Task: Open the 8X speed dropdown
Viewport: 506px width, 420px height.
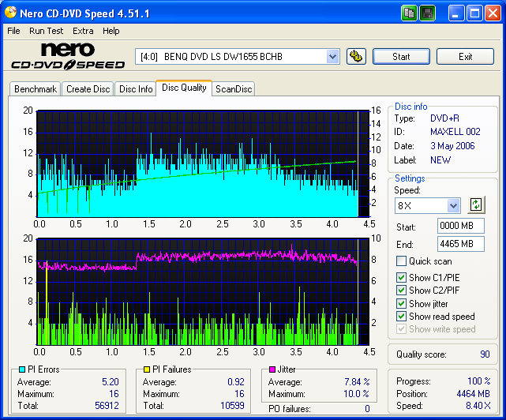Action: click(453, 205)
